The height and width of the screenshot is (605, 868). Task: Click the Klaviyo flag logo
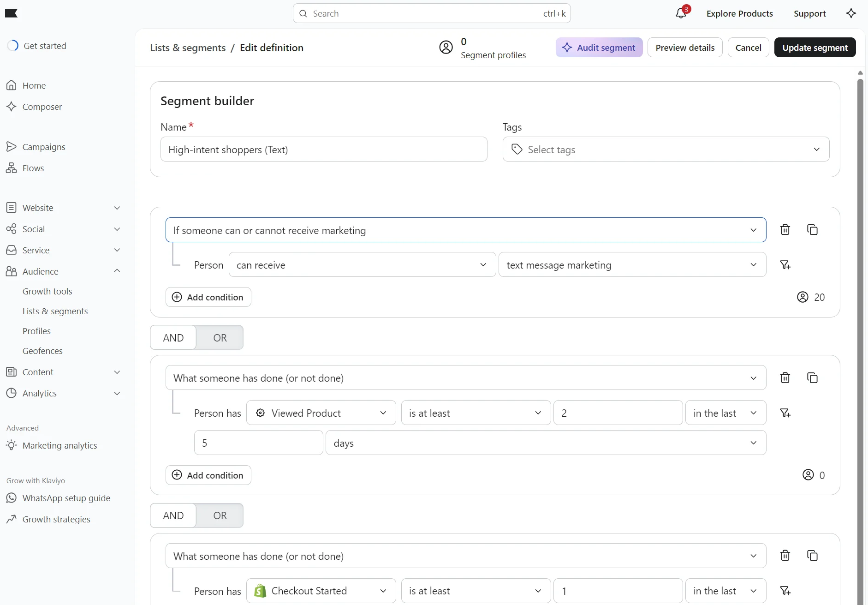(x=11, y=13)
